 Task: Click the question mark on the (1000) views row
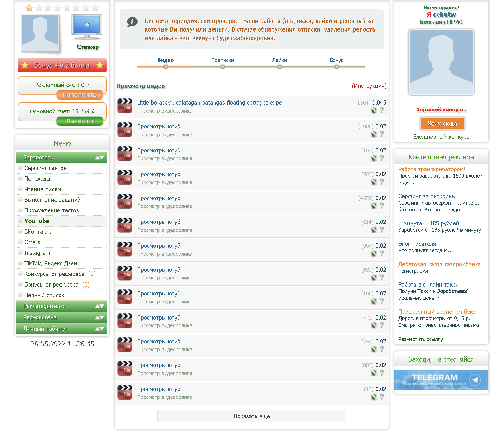click(382, 134)
